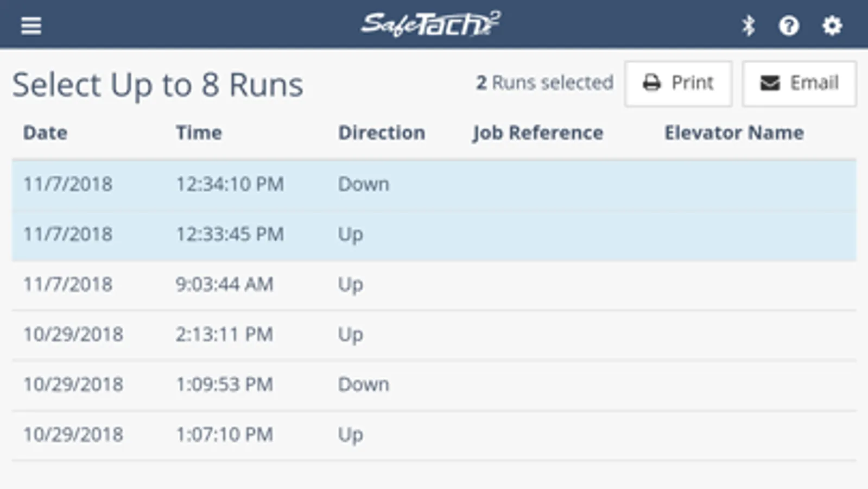Screen dimensions: 868x489
Task: Select the 1:09:53 PM Down run
Action: (x=433, y=384)
